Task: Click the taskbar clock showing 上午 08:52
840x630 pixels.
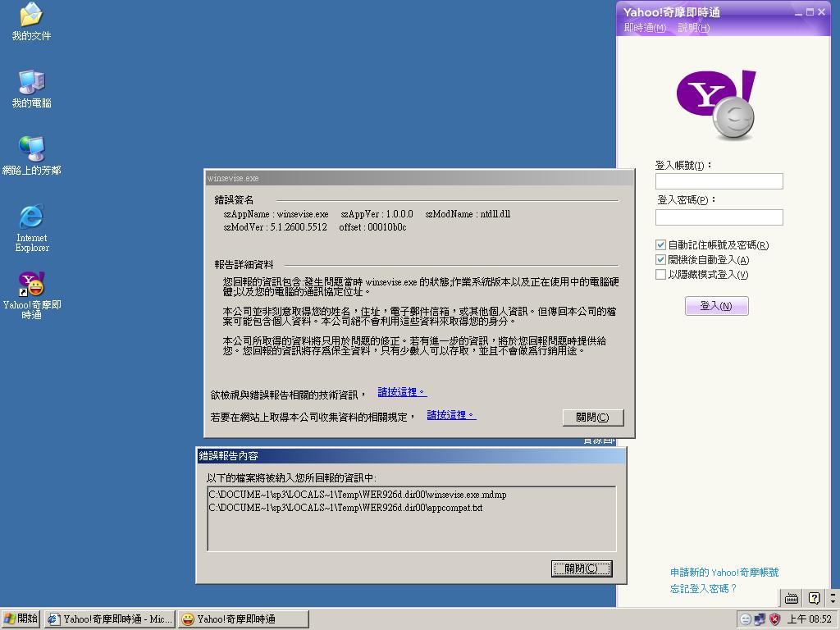Action: pyautogui.click(x=809, y=619)
